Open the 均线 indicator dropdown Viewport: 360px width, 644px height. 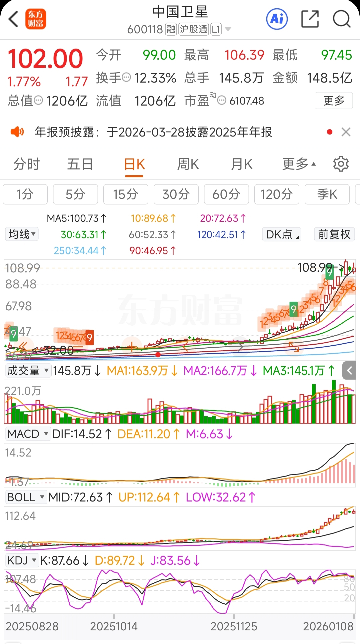tap(22, 234)
